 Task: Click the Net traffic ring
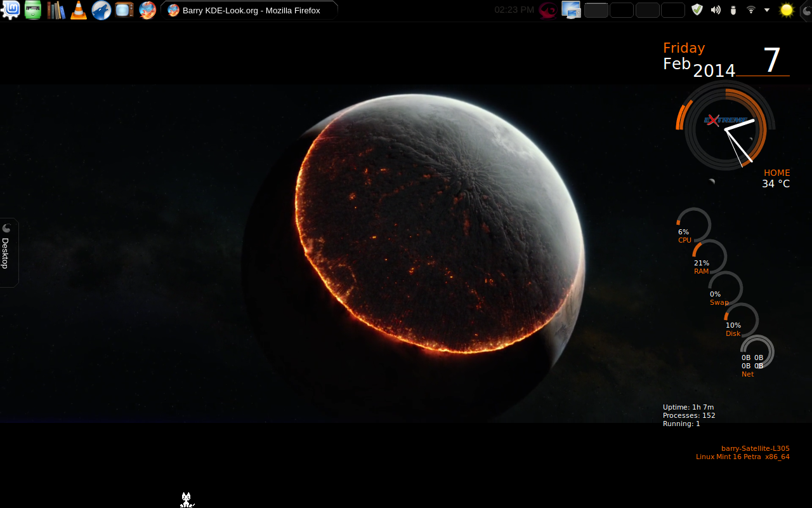click(x=757, y=352)
